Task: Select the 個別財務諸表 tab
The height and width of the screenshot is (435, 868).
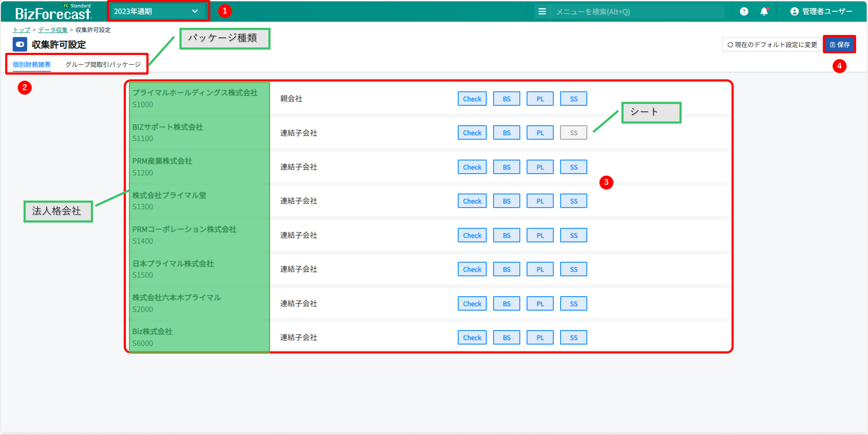Action: click(x=32, y=64)
